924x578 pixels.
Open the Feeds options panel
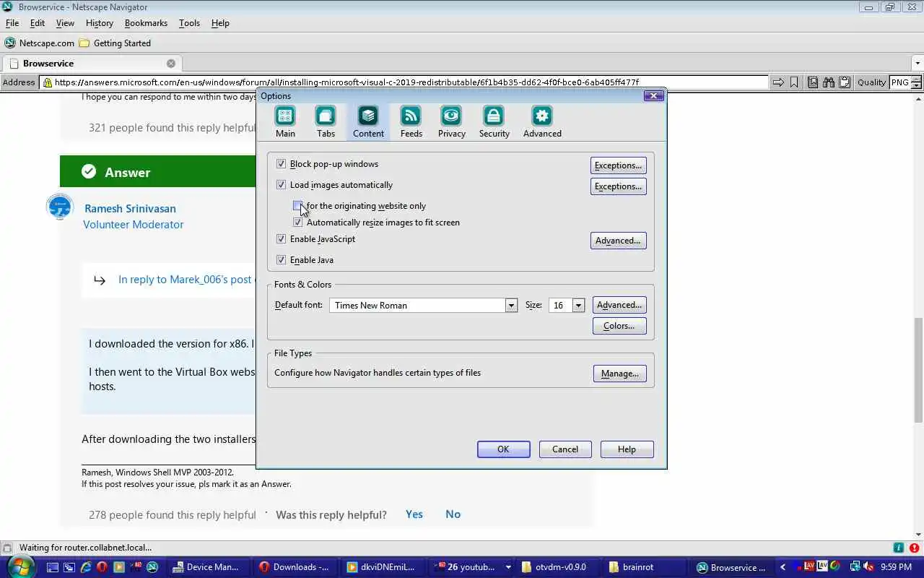[411, 121]
